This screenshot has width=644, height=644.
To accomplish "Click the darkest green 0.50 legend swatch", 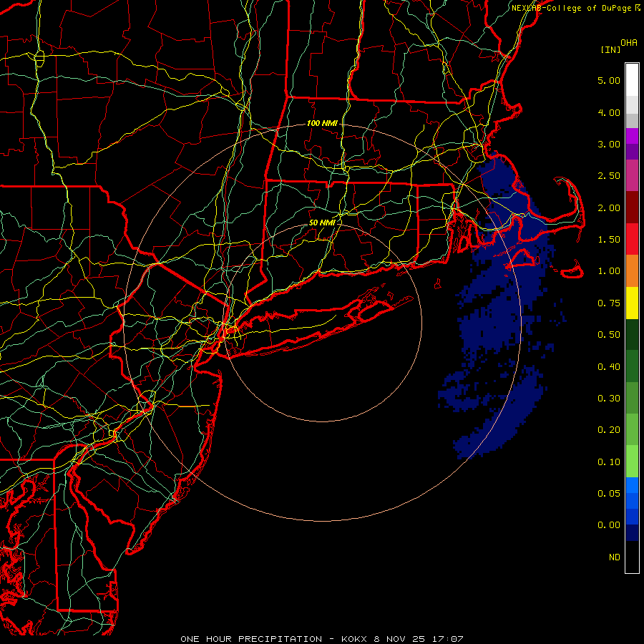I will click(x=632, y=334).
